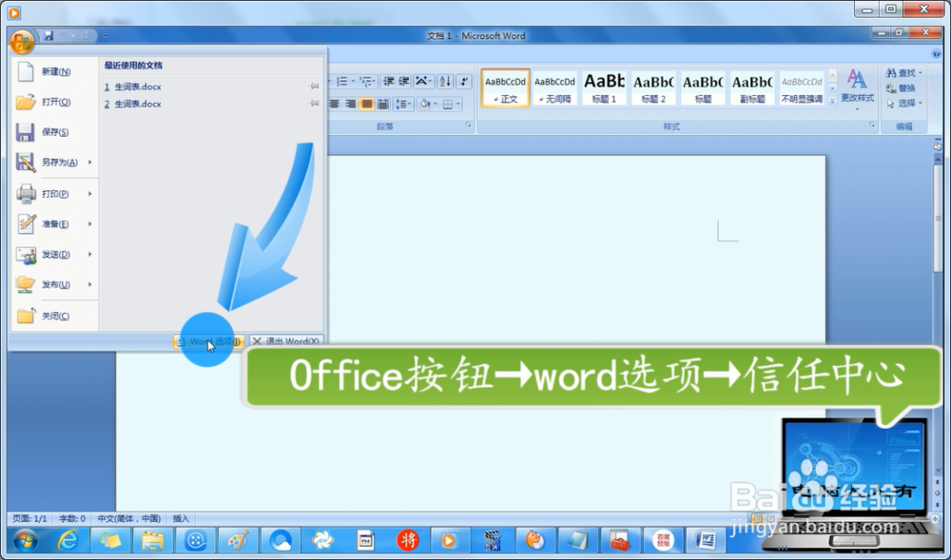Apply the 不明显强调 style
The height and width of the screenshot is (560, 951).
802,87
